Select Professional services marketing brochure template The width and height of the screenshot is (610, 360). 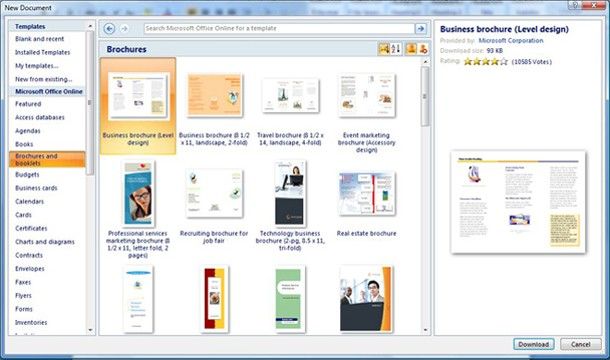tap(138, 209)
